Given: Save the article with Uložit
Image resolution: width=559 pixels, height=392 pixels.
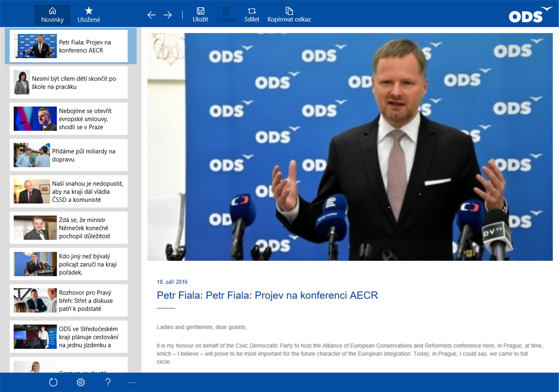Looking at the screenshot, I should click(201, 15).
